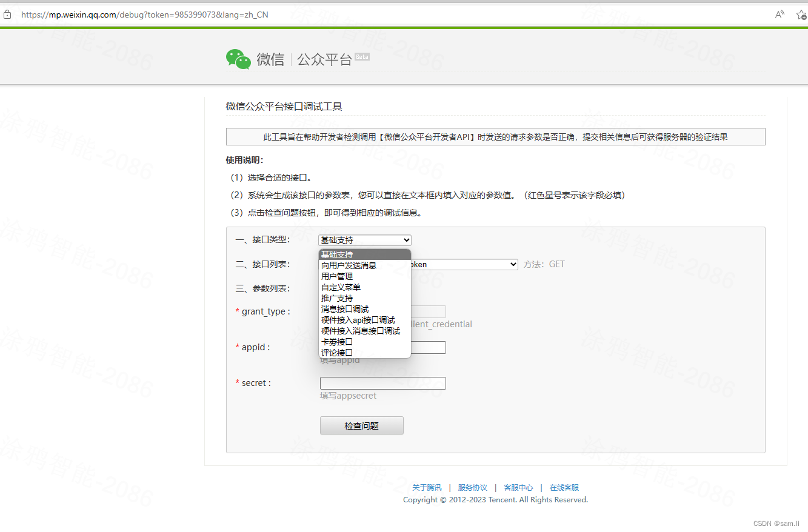
Task: Choose 用户管理 from the list
Action: pos(365,276)
